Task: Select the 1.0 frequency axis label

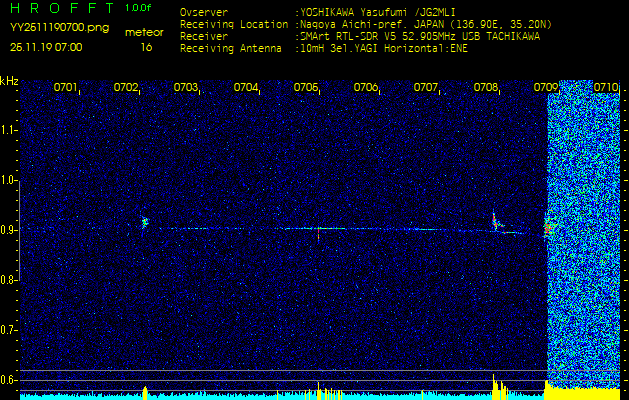Action: point(9,181)
